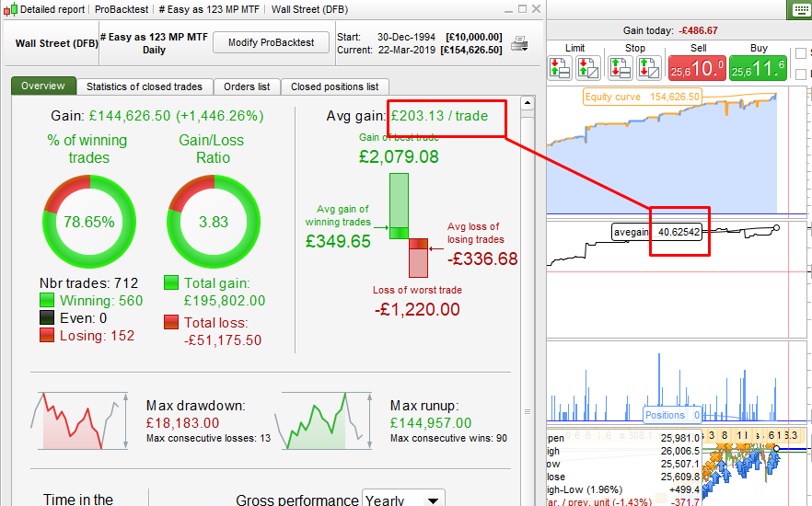
Task: Open the Yearly gross performance dropdown
Action: pos(403,499)
